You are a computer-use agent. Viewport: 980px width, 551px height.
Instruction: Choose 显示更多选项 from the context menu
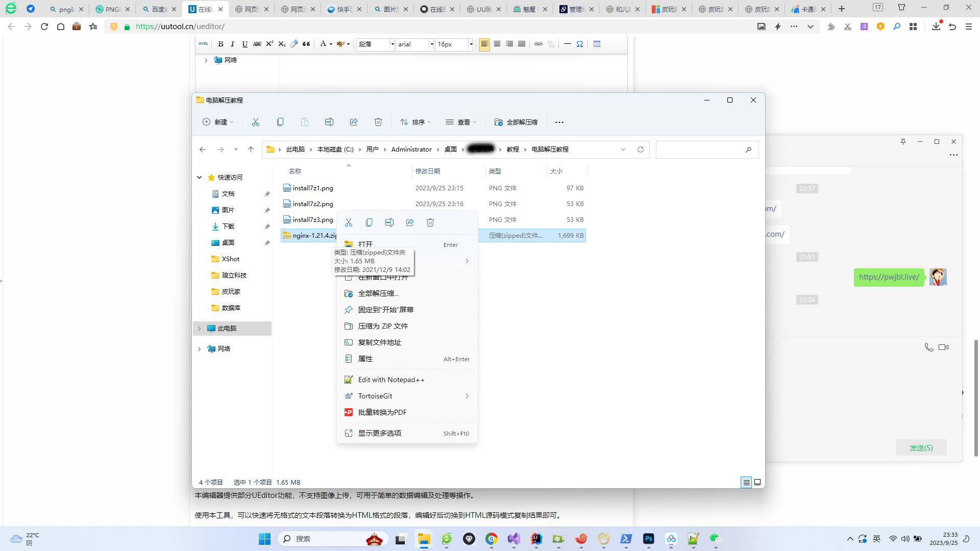tap(407, 433)
